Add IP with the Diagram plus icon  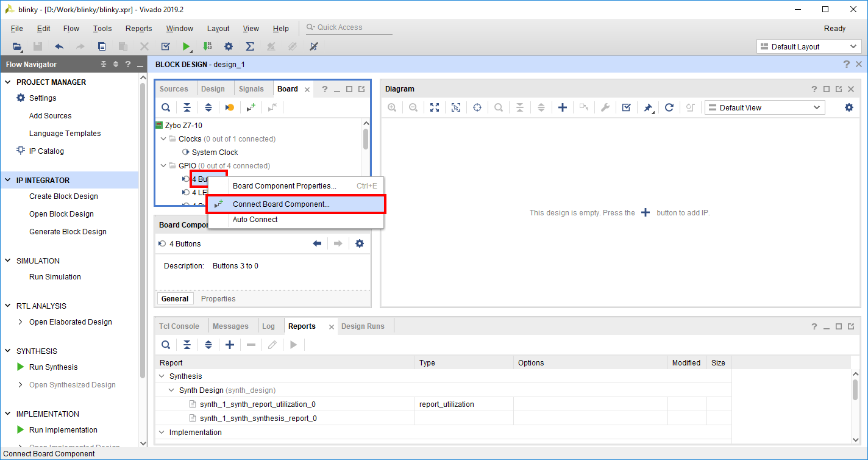point(563,107)
